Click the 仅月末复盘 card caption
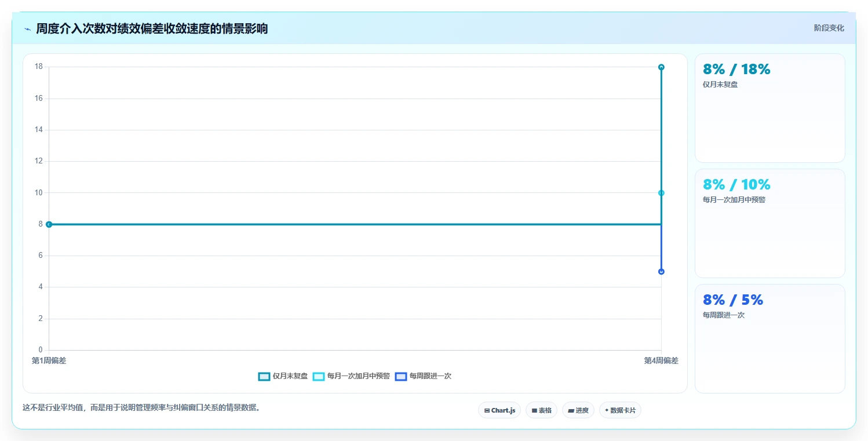 tap(720, 84)
